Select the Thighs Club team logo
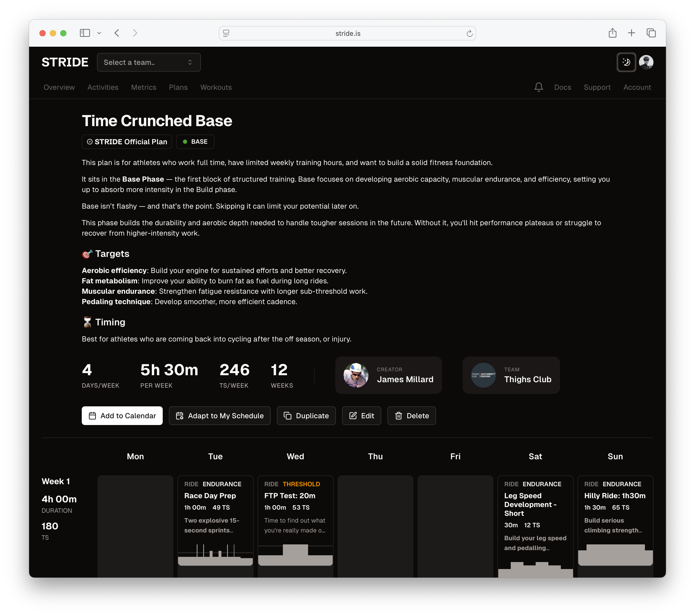 [x=483, y=375]
